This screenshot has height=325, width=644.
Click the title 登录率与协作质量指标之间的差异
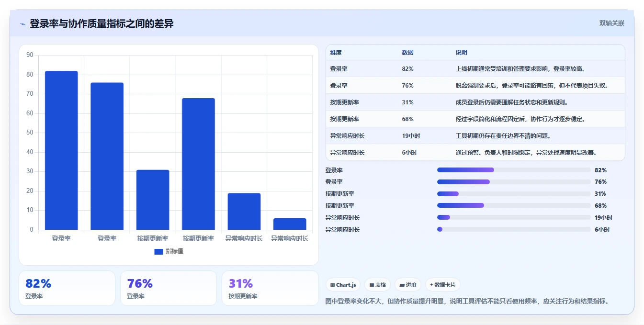[102, 24]
